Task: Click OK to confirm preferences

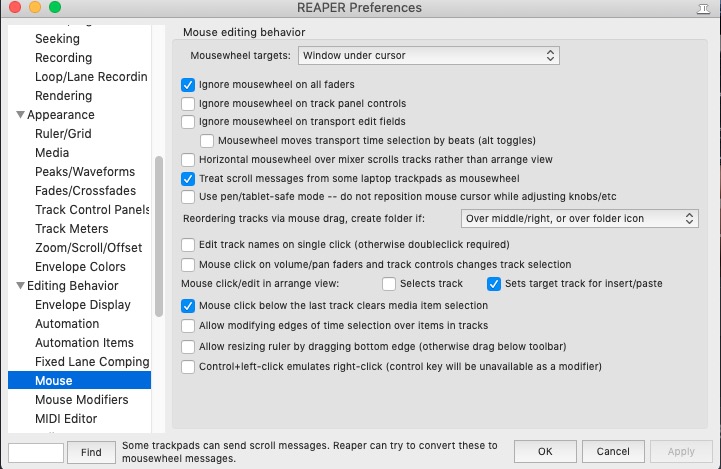Action: pyautogui.click(x=545, y=452)
